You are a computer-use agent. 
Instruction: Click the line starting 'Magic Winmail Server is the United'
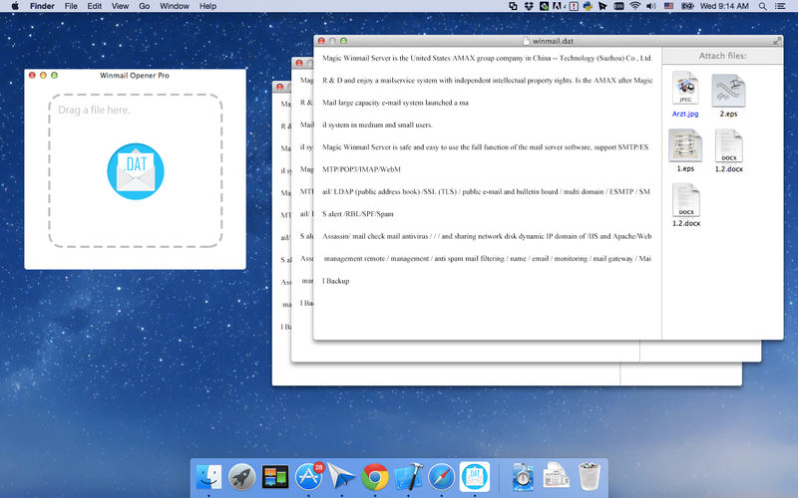coord(487,58)
